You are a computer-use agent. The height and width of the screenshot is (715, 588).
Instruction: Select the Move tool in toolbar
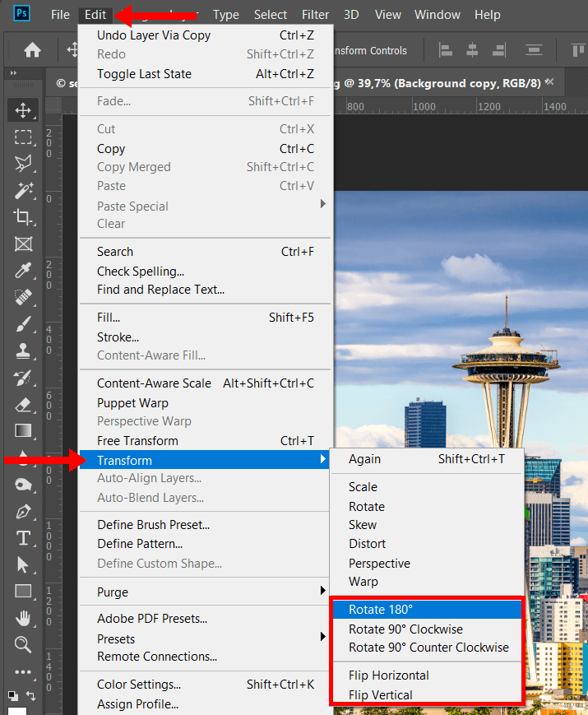(x=23, y=110)
